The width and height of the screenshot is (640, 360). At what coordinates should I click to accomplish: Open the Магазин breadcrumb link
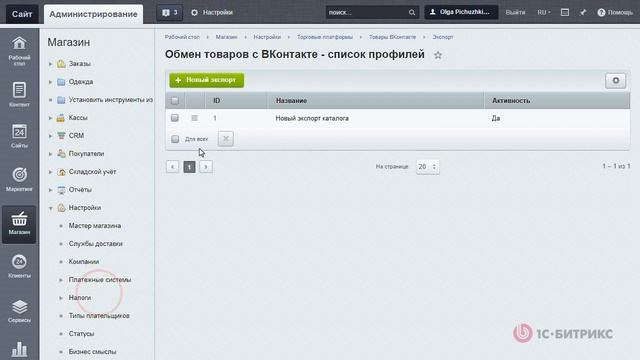(x=227, y=37)
